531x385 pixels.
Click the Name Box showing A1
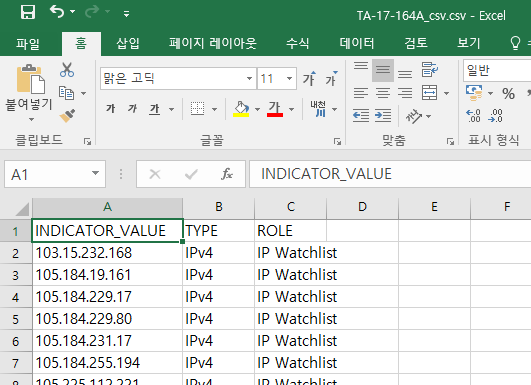pos(47,174)
